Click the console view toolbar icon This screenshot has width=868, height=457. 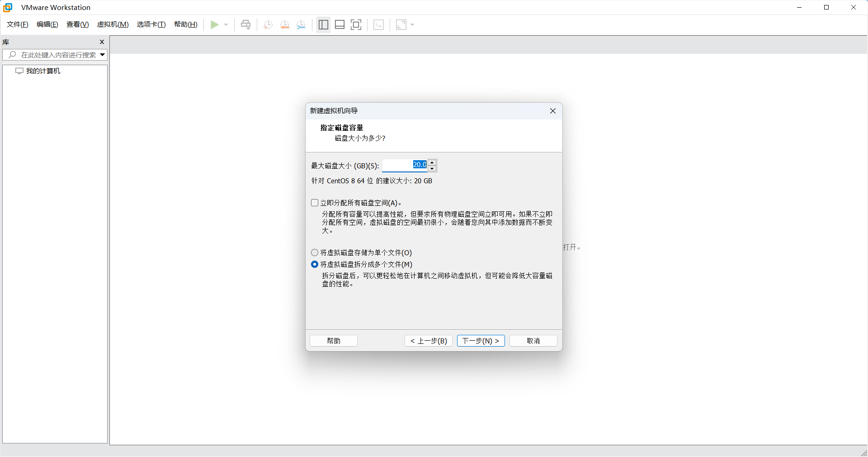(379, 24)
